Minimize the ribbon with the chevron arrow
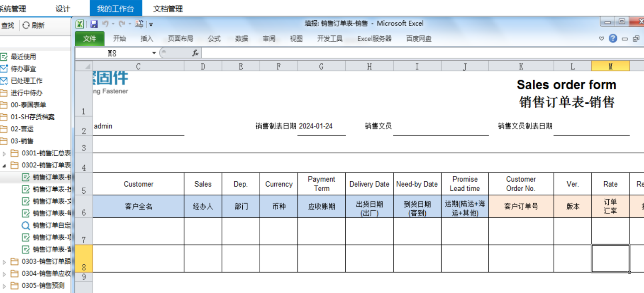Viewport: 644px width, 293px height. (x=602, y=39)
